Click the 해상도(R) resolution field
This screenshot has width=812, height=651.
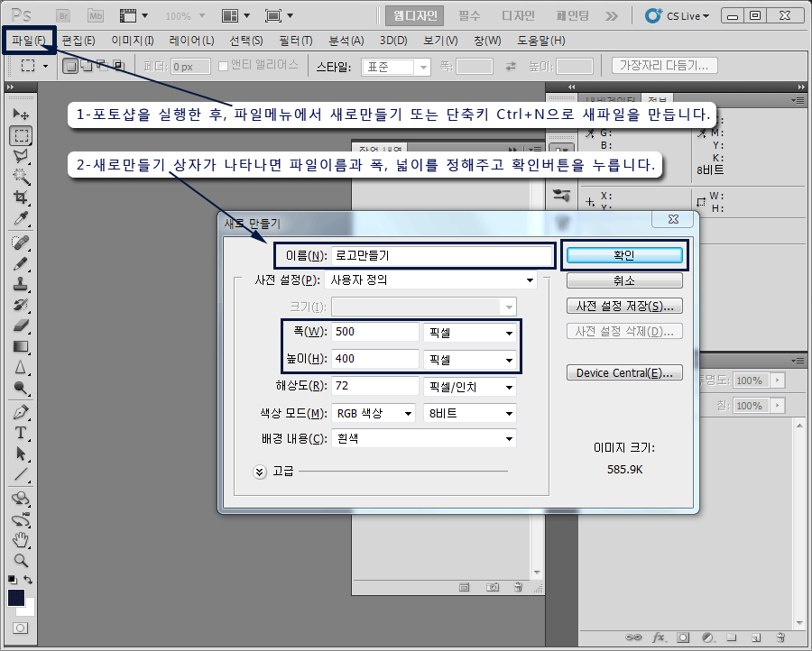coord(375,386)
